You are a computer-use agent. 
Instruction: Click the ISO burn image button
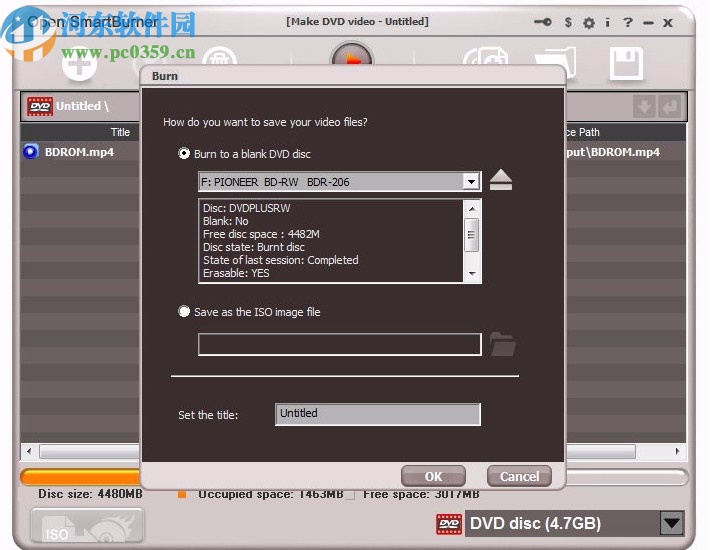[87, 525]
